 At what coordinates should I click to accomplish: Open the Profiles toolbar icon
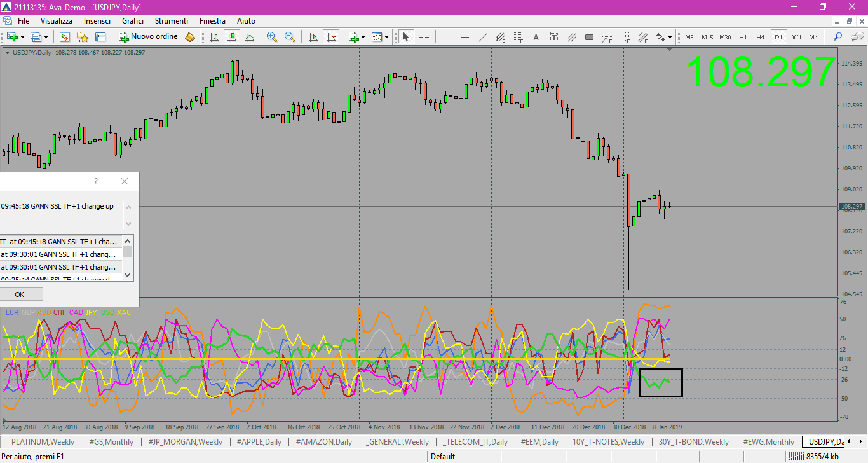[36, 37]
